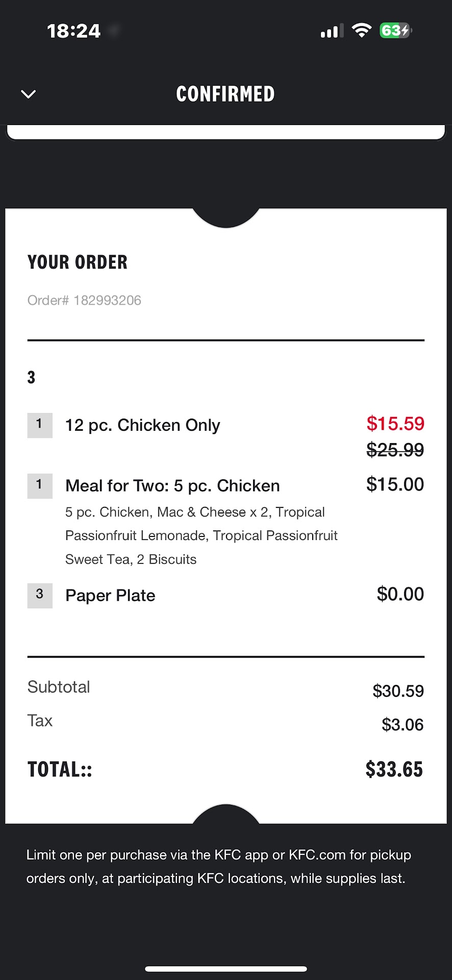
Task: Tap the CONFIRMED header title
Action: (225, 94)
